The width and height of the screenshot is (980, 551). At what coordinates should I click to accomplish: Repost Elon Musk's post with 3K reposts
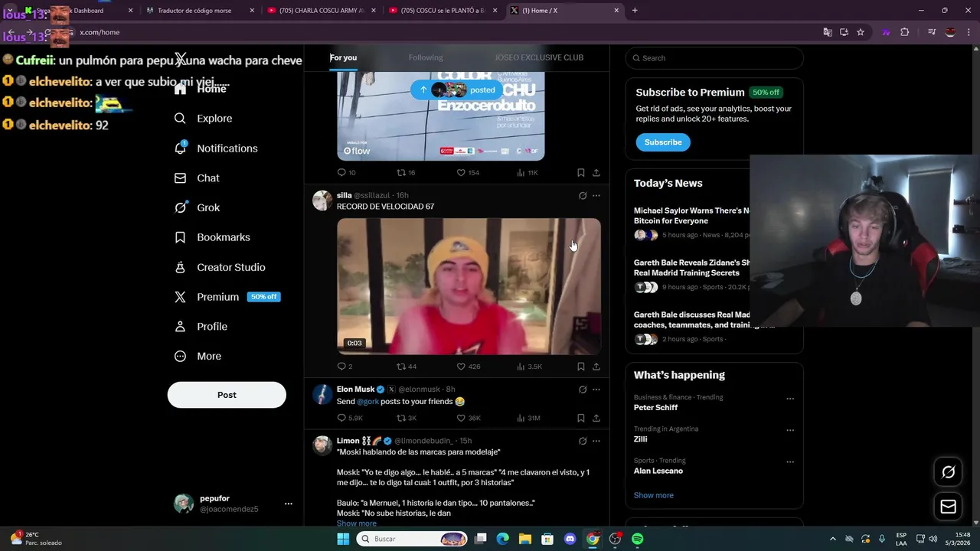[x=401, y=418]
